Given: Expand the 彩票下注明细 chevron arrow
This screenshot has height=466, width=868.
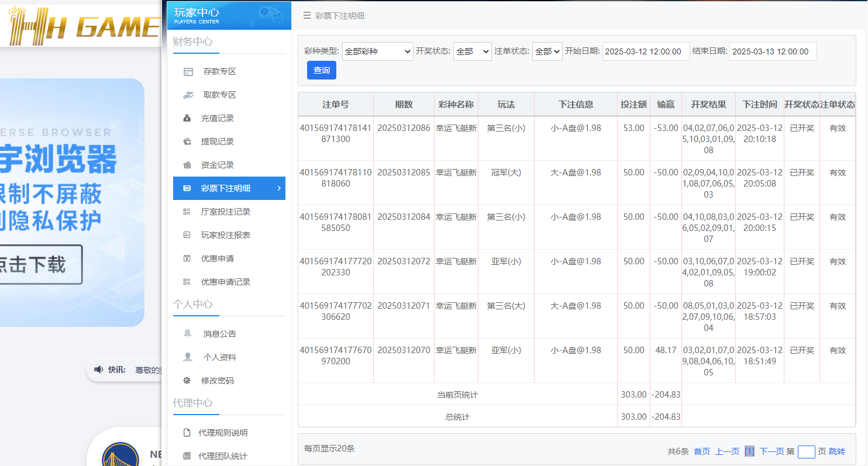Looking at the screenshot, I should [x=278, y=188].
